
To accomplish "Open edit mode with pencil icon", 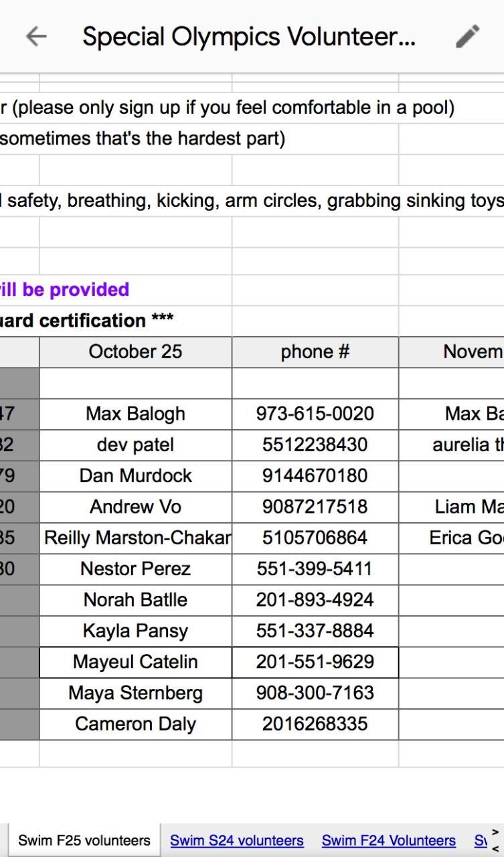I will tap(467, 37).
